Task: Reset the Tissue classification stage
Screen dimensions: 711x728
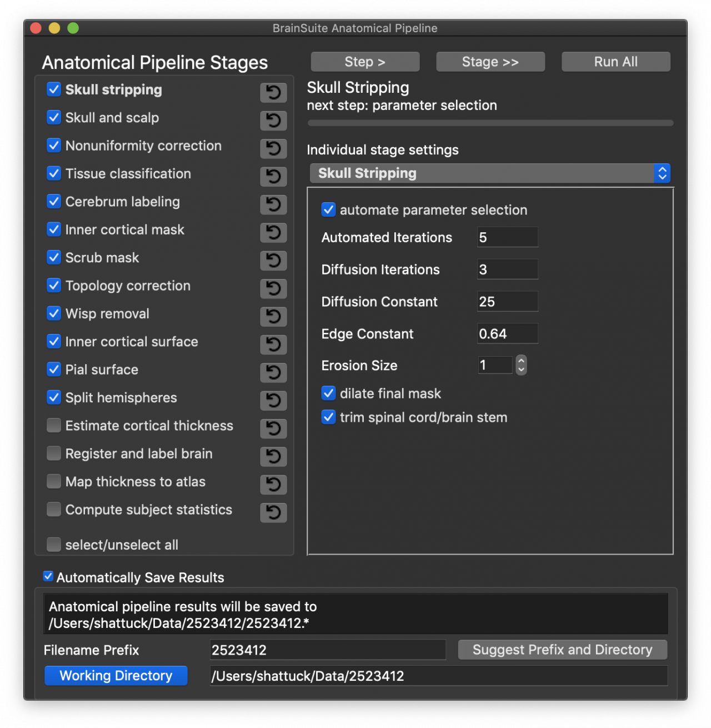Action: (x=273, y=177)
